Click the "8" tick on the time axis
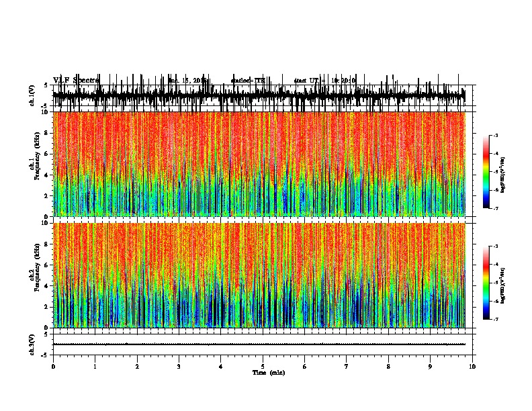The width and height of the screenshot is (532, 411). click(388, 366)
